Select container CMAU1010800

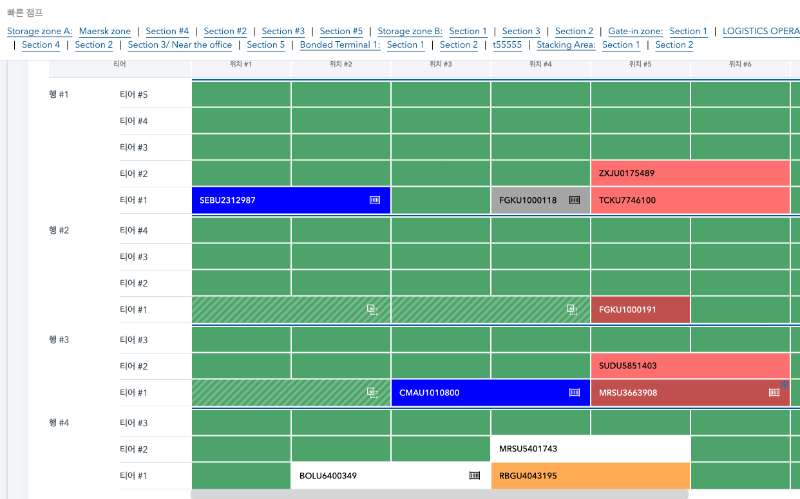[490, 392]
